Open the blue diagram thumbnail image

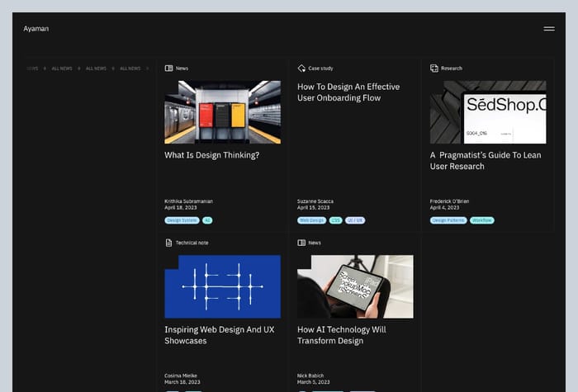click(x=223, y=286)
